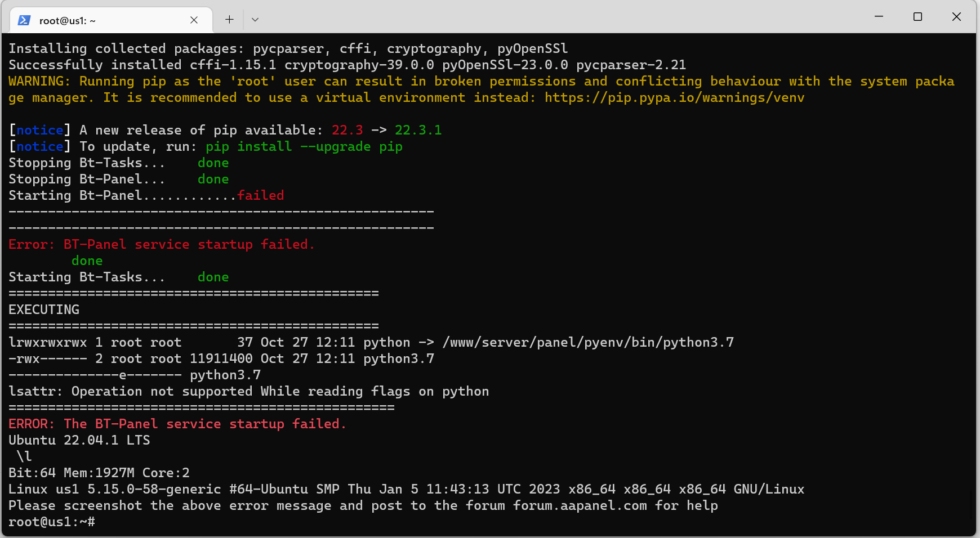Close the root@us1 tab
This screenshot has height=538, width=980.
click(194, 20)
